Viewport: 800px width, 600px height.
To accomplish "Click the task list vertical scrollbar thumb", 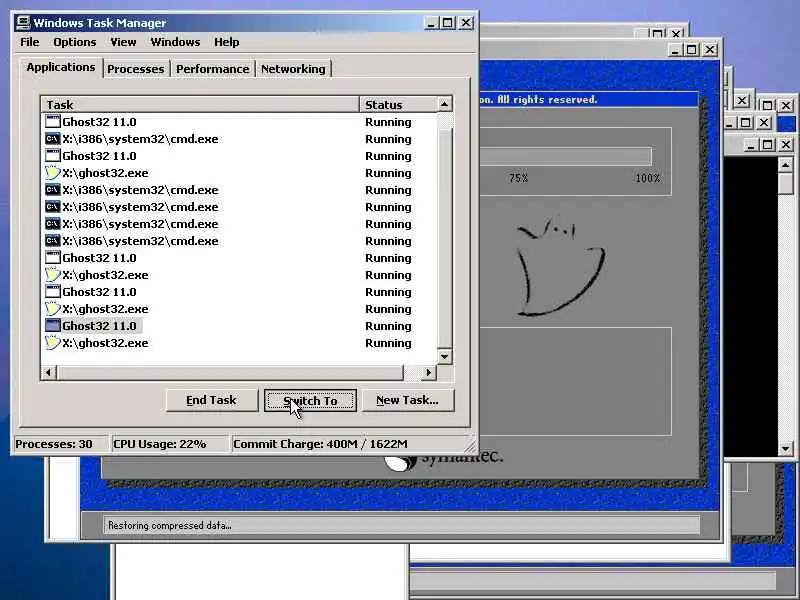I will click(x=444, y=237).
